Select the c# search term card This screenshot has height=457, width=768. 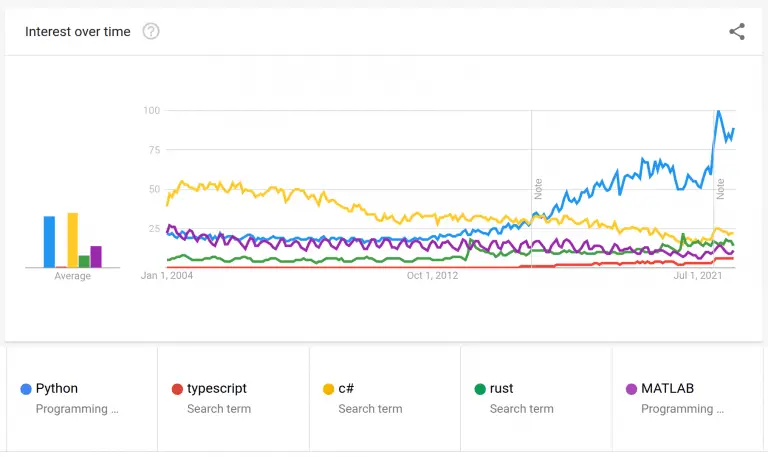pyautogui.click(x=384, y=398)
